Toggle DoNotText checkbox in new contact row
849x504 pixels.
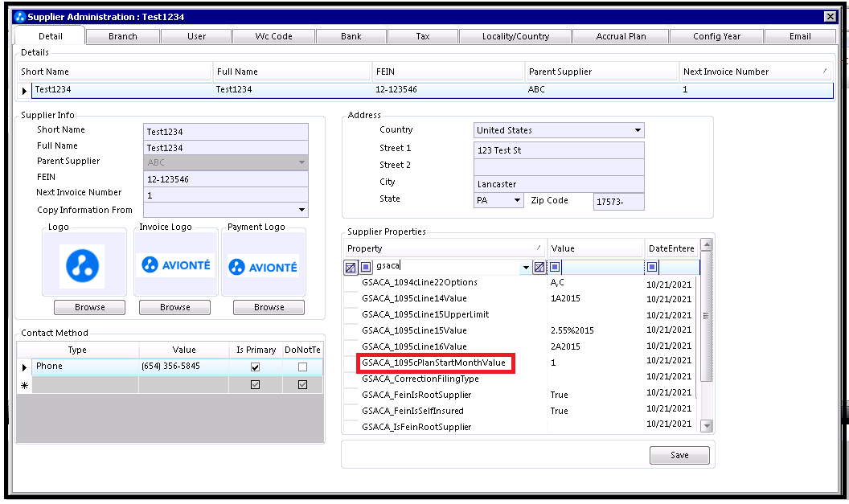pos(302,385)
